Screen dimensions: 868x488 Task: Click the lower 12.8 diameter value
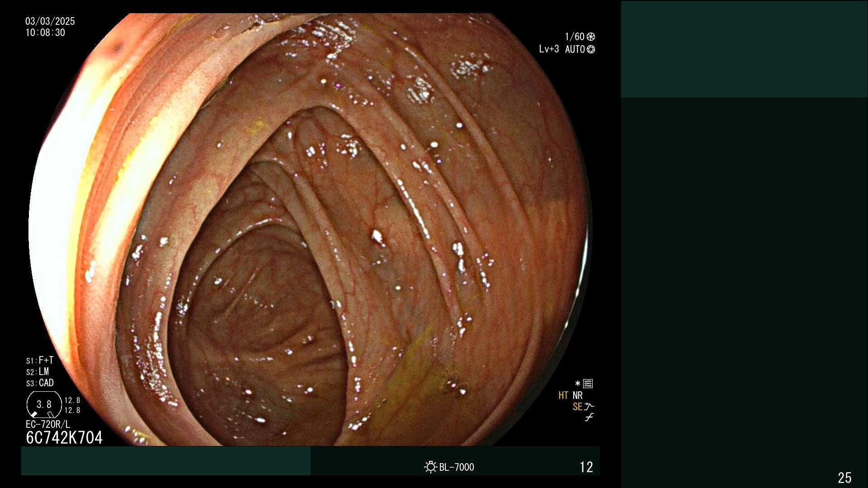[72, 410]
